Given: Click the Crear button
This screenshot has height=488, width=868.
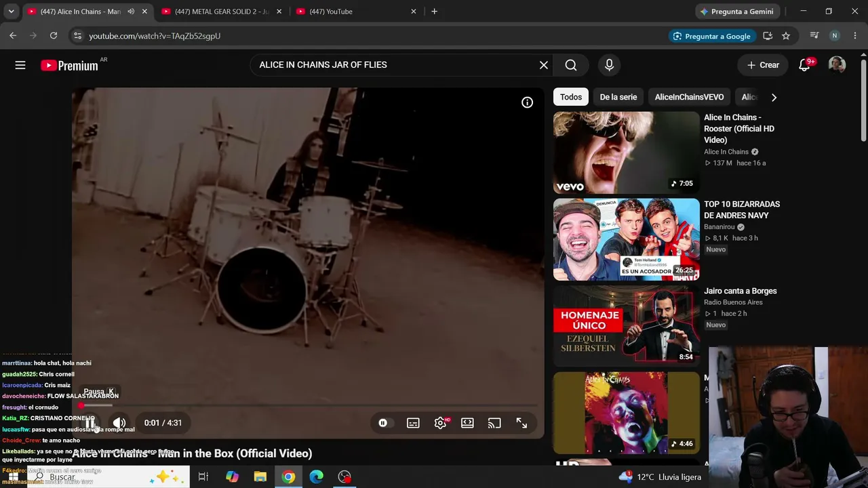Looking at the screenshot, I should pos(763,65).
